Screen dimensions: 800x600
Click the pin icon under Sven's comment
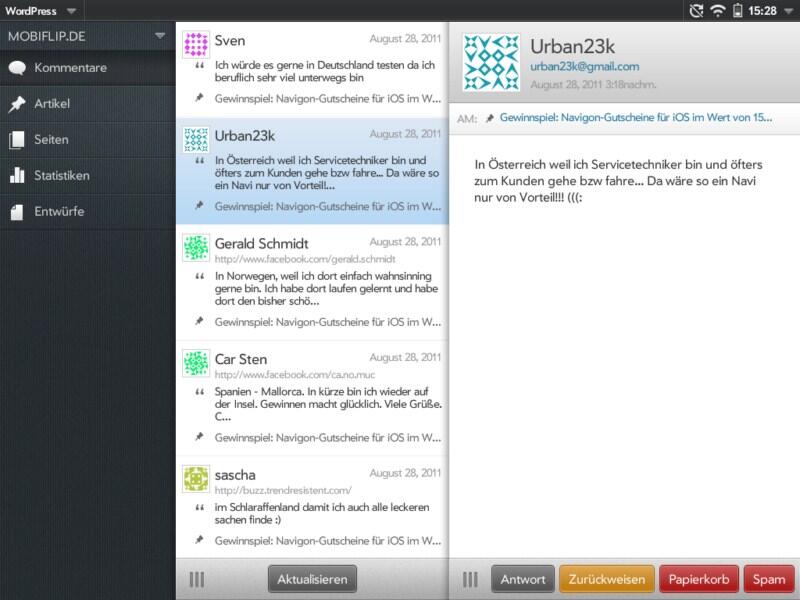(199, 97)
